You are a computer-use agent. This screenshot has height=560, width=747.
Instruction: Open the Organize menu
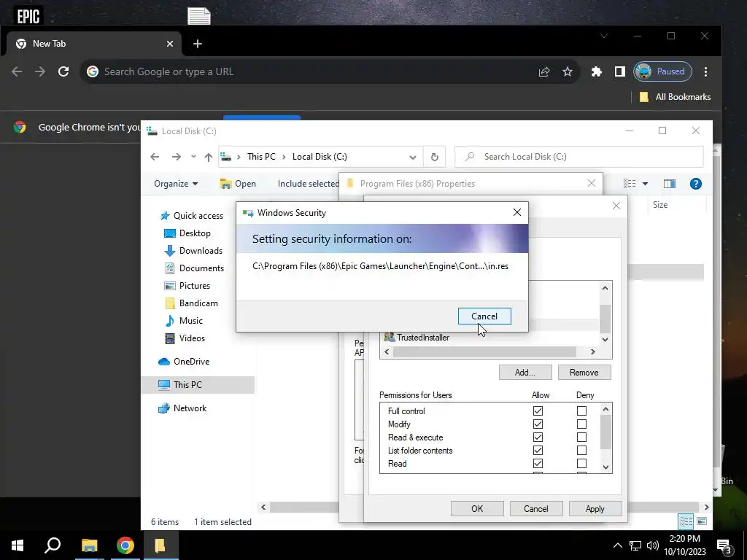(176, 184)
